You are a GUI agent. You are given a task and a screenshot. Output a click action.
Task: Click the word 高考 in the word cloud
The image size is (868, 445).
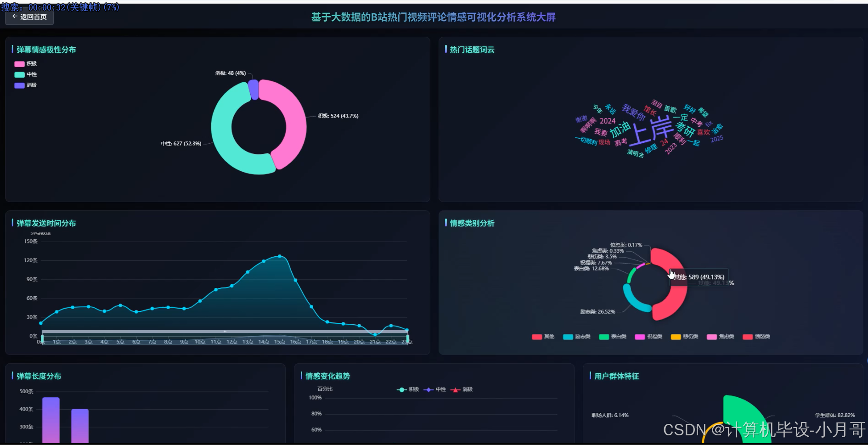click(x=621, y=142)
